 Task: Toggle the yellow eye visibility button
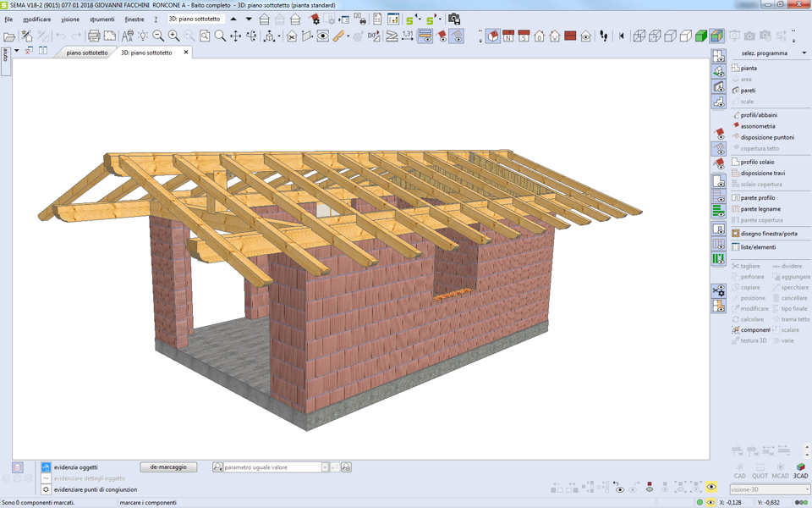(x=711, y=488)
